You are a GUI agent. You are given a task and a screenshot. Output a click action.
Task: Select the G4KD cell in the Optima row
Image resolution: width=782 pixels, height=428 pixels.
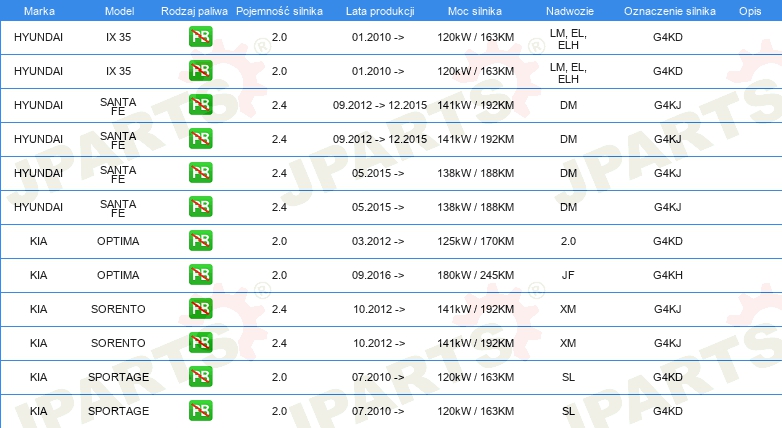point(668,241)
